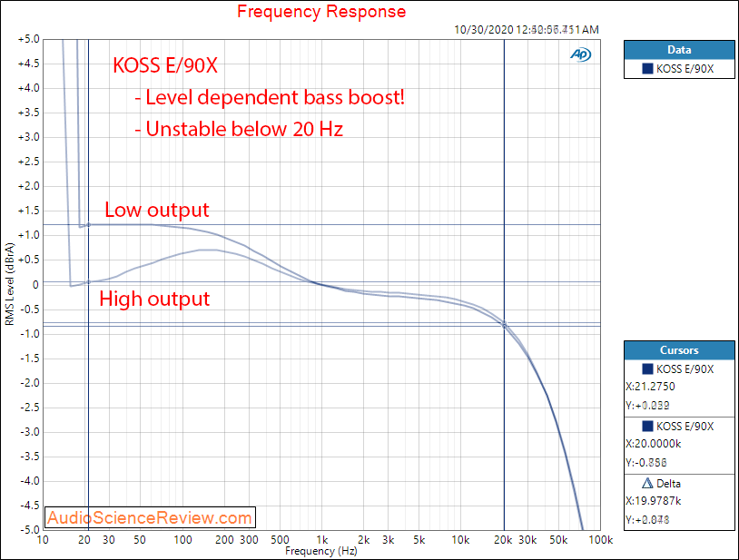Click the 20k x-axis tick label
Viewport: 739px width, 560px height.
point(503,540)
